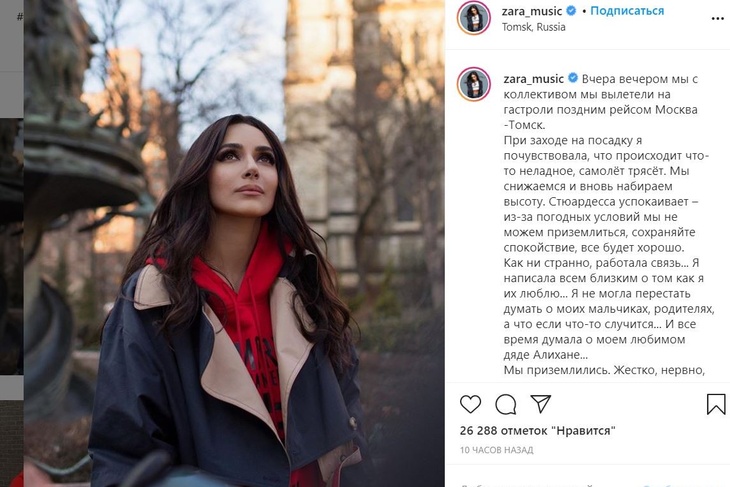Open the zara_music username in the caption
The width and height of the screenshot is (730, 487).
point(534,79)
